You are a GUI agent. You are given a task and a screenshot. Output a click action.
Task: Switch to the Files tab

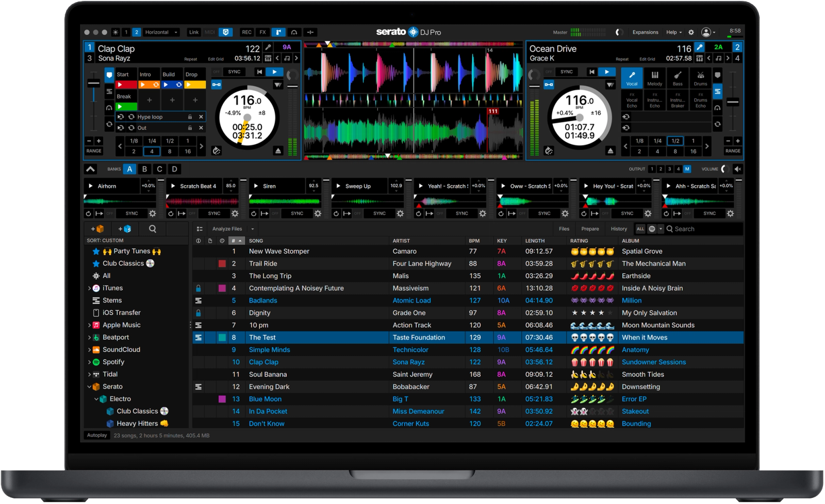click(x=564, y=229)
